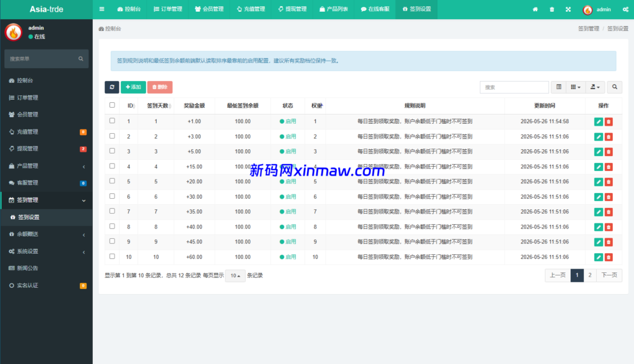Sort table by ID column

click(131, 106)
